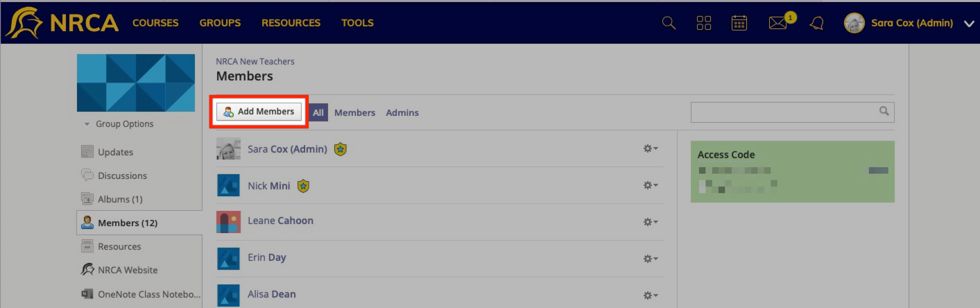Open gear menu for Sara Cox

[650, 148]
